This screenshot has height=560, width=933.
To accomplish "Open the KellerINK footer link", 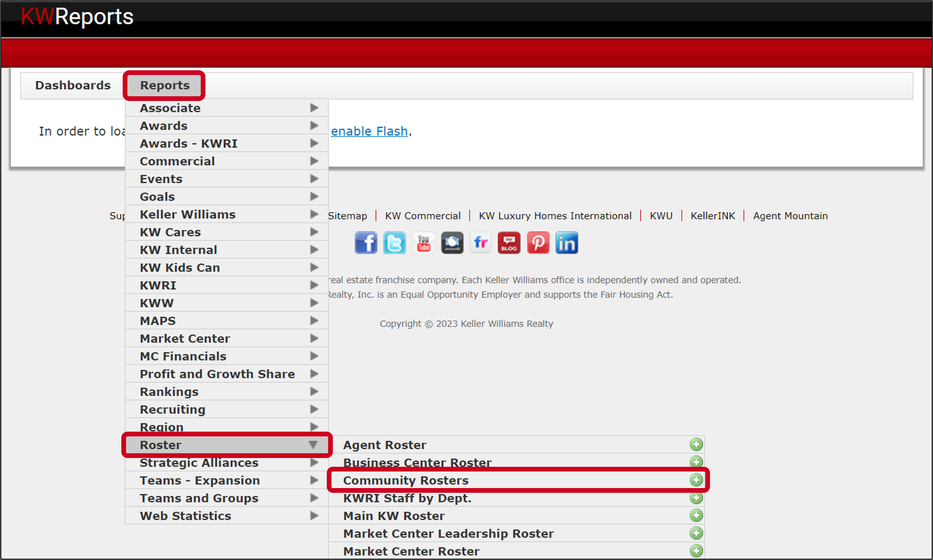I will tap(713, 216).
